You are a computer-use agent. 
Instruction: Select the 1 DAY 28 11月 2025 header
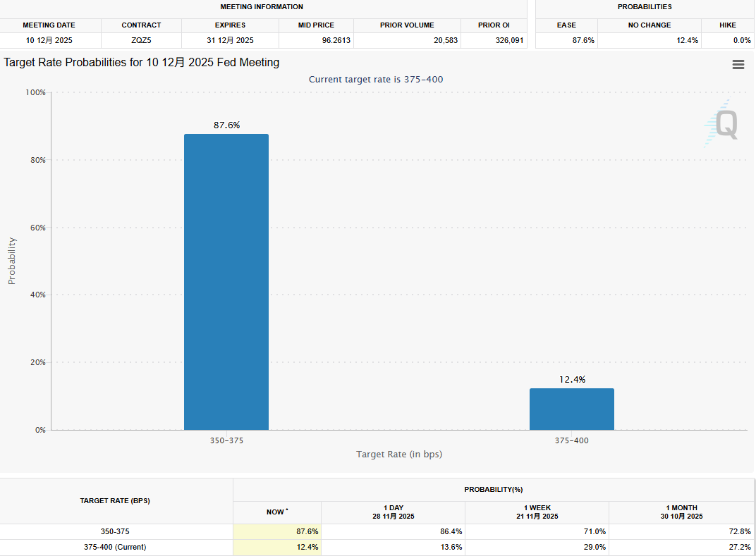pos(393,512)
